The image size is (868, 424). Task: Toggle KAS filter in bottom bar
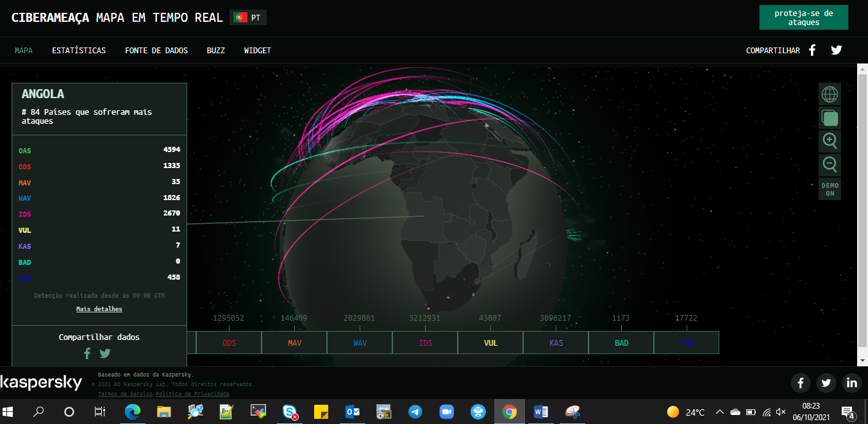coord(556,343)
